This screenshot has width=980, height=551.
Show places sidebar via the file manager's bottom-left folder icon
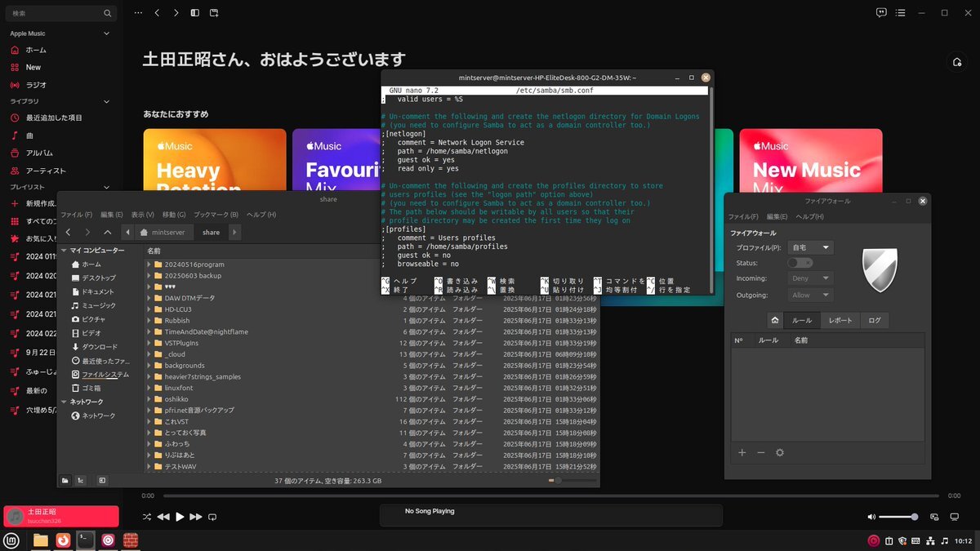(65, 481)
